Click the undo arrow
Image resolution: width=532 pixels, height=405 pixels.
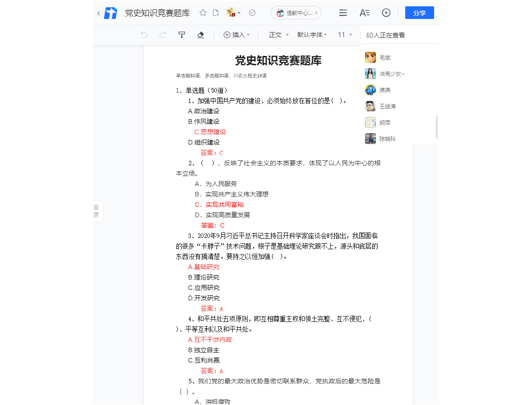click(144, 34)
